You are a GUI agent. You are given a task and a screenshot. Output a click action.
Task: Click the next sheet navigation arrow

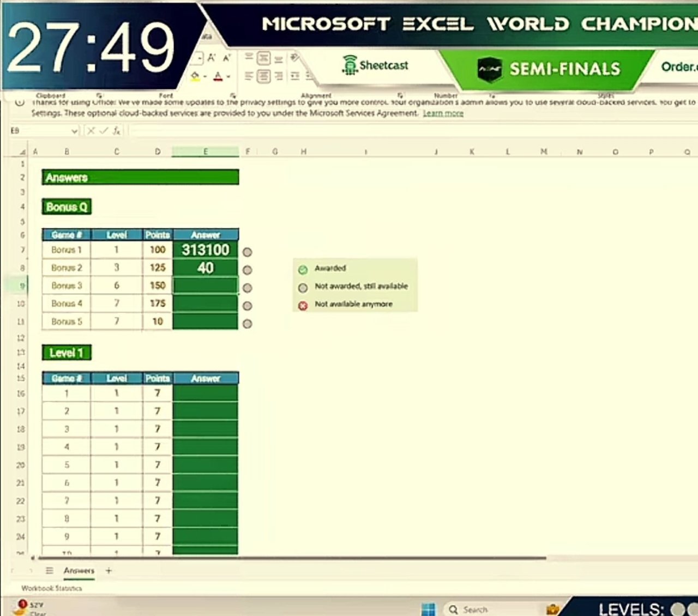click(x=31, y=571)
